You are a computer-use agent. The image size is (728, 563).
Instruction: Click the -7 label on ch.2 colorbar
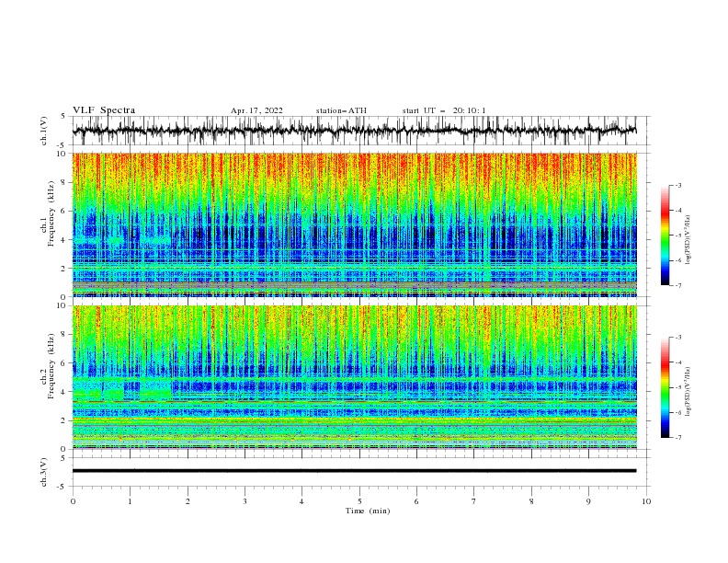(677, 438)
